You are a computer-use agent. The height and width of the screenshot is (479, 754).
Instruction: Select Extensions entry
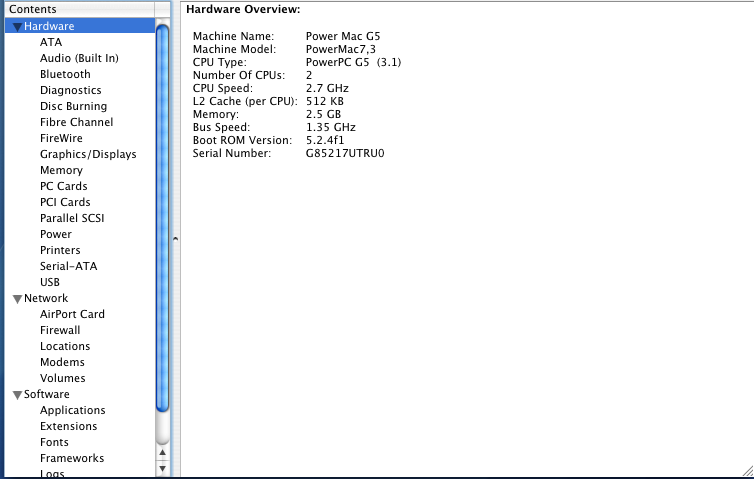point(68,426)
